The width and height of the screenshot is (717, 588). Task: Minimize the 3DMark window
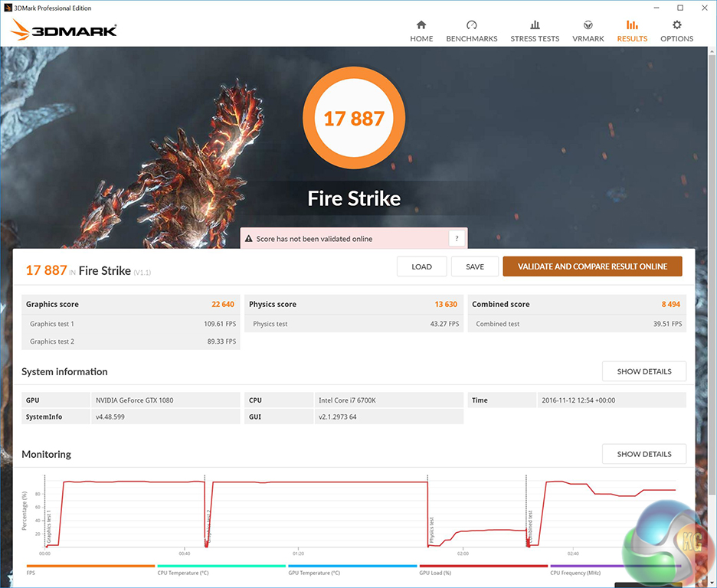tap(656, 8)
